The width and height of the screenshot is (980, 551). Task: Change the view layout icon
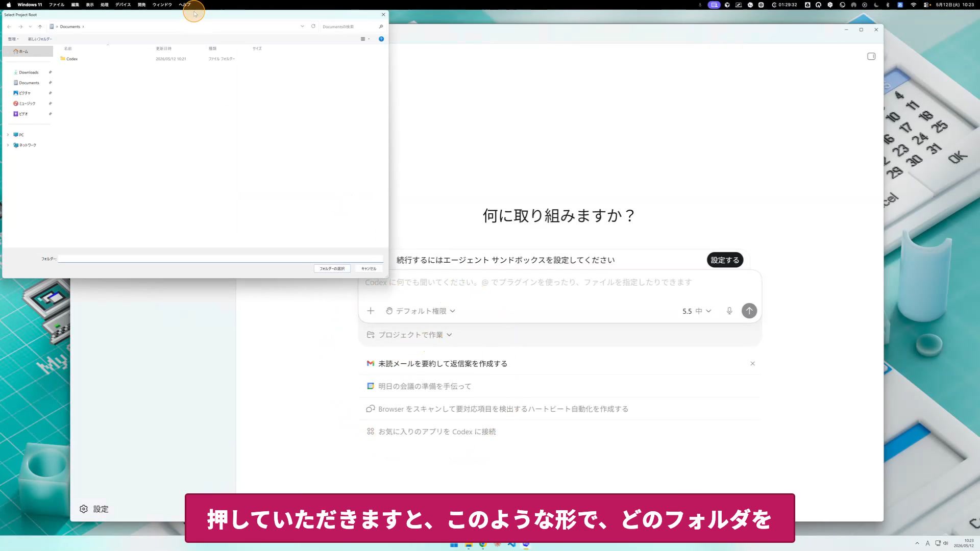pos(363,39)
